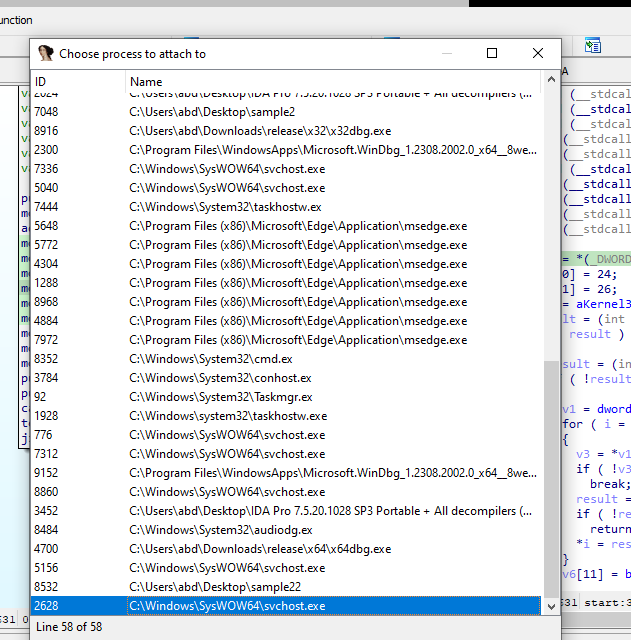
Task: Select process 4304 msedge.exe
Action: click(286, 264)
